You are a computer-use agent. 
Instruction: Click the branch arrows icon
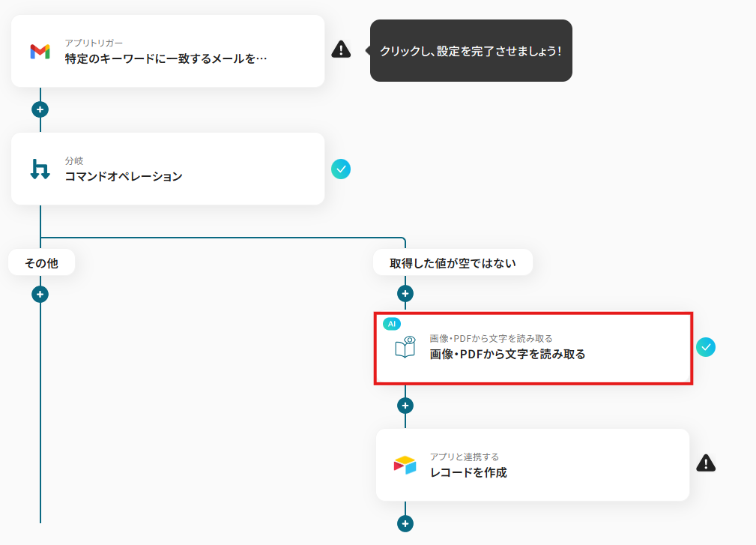pyautogui.click(x=40, y=169)
